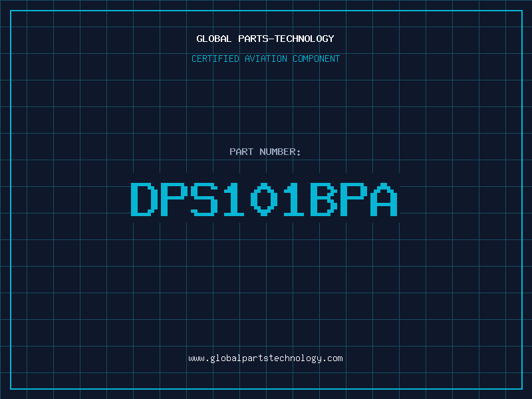Open the www.globalpartstechnology.com link
Image resolution: width=532 pixels, height=399 pixels.
[x=265, y=358]
